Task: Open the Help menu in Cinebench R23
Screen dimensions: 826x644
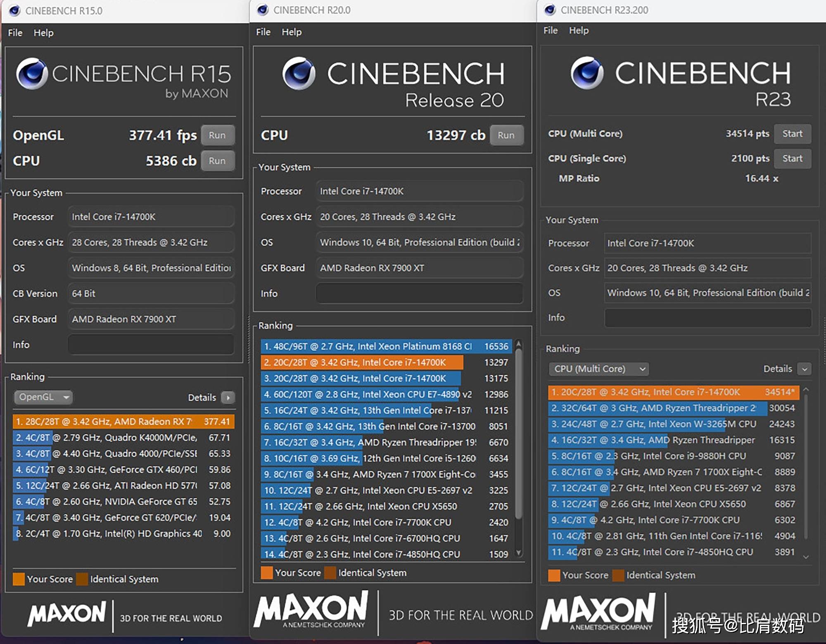Action: click(x=578, y=30)
